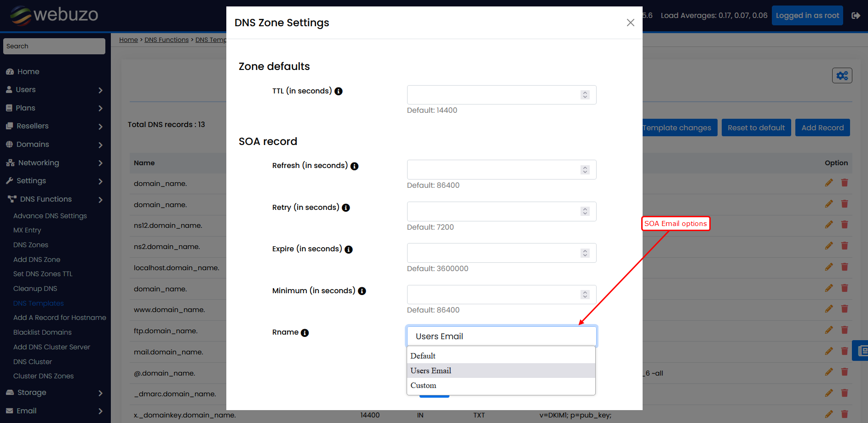Click the Settings wrench icon in sidebar
The height and width of the screenshot is (423, 868).
10,180
